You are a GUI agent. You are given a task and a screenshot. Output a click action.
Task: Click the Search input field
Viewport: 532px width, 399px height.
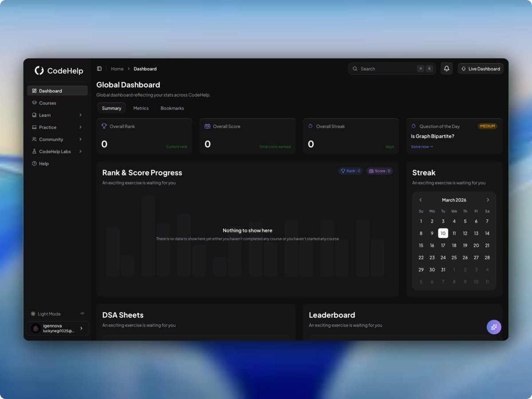coord(392,69)
